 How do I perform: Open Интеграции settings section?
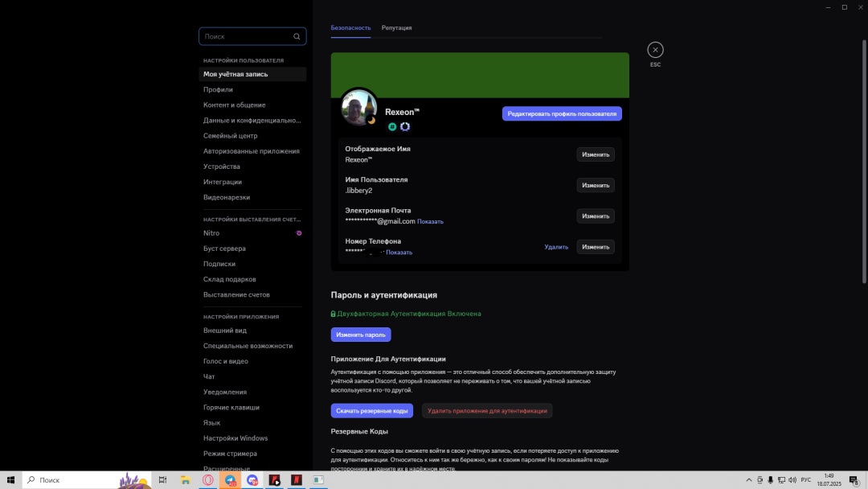[x=252, y=183]
